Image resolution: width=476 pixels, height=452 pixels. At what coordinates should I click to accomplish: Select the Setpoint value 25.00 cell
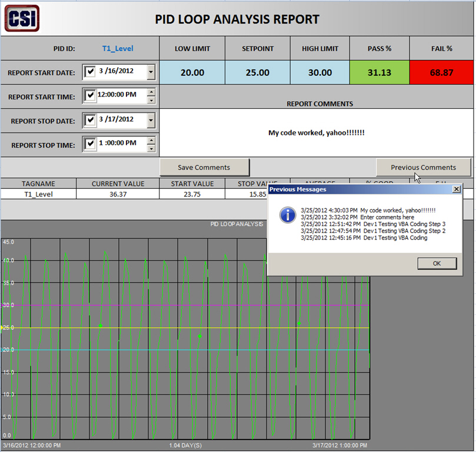(x=257, y=72)
